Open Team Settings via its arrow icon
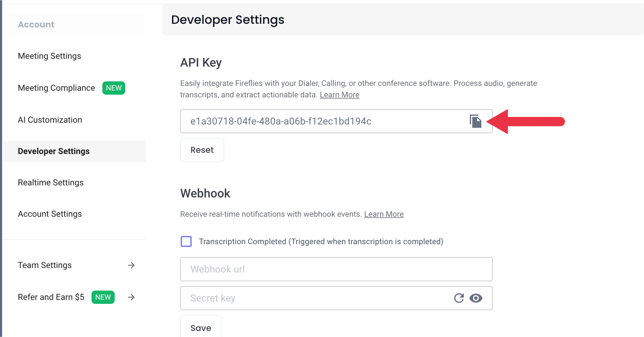644x337 pixels. click(132, 265)
